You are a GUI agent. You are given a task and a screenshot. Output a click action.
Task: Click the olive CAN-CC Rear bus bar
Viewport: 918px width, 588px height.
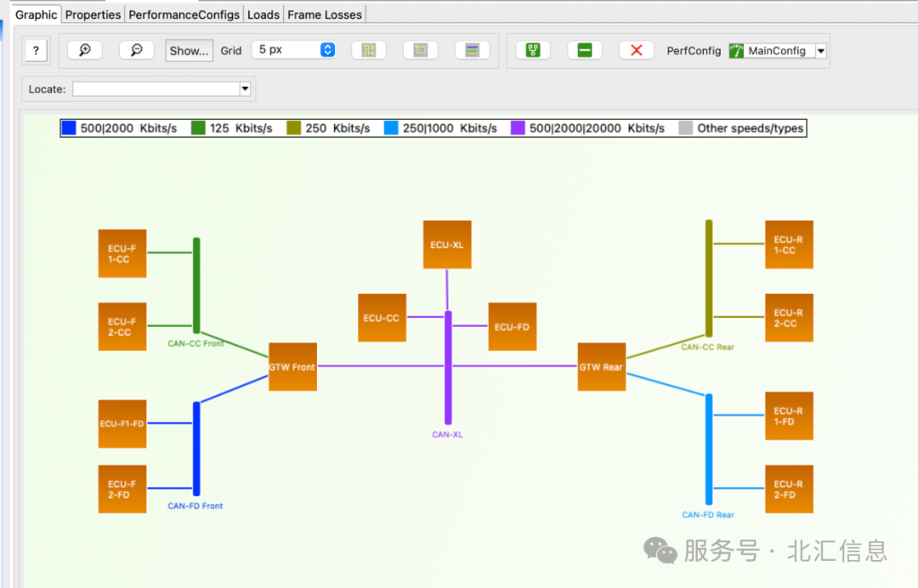pyautogui.click(x=708, y=279)
